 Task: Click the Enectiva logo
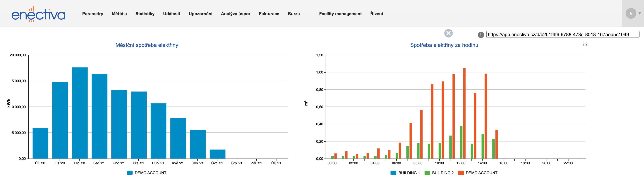pos(39,14)
